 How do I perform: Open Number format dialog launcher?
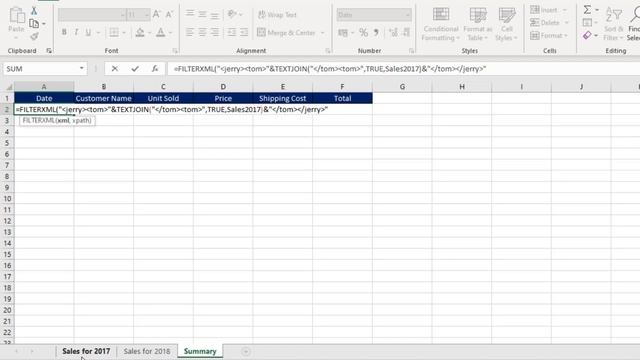point(411,51)
